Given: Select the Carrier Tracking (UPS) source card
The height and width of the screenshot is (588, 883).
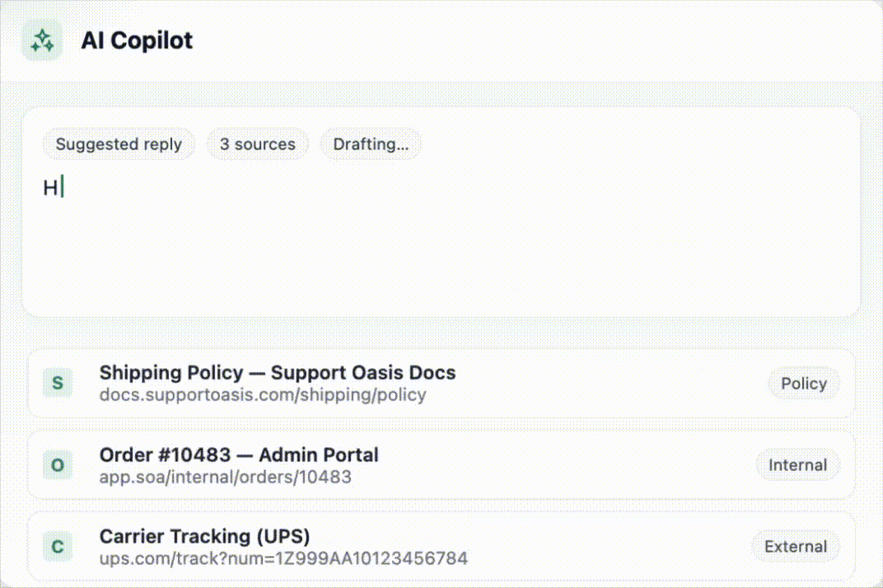Looking at the screenshot, I should pyautogui.click(x=441, y=546).
